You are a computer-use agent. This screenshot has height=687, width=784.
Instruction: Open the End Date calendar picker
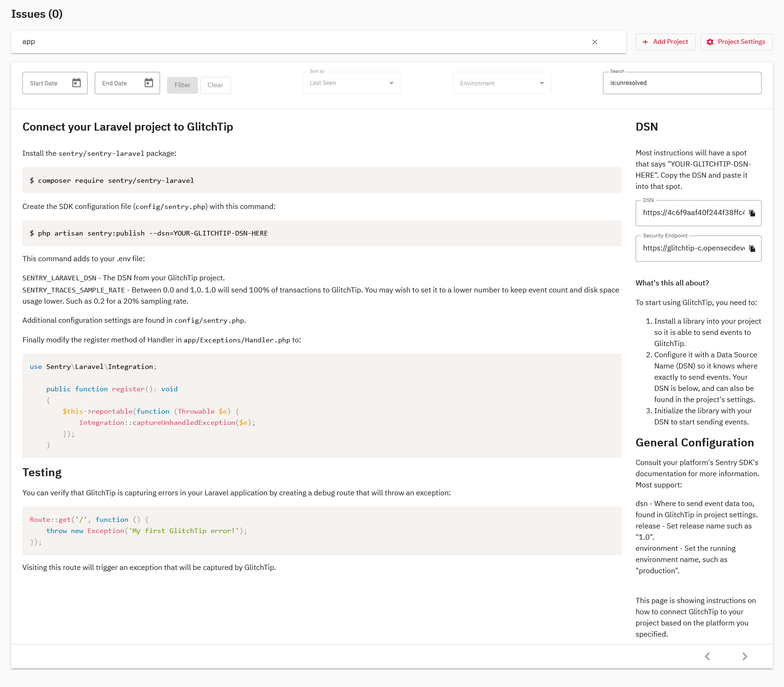click(x=149, y=83)
